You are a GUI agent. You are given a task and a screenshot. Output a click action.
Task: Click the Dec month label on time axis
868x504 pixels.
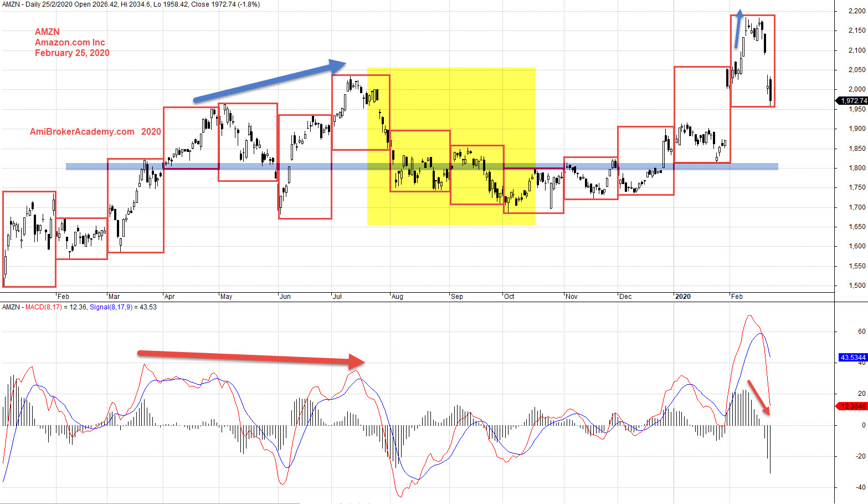(x=625, y=297)
